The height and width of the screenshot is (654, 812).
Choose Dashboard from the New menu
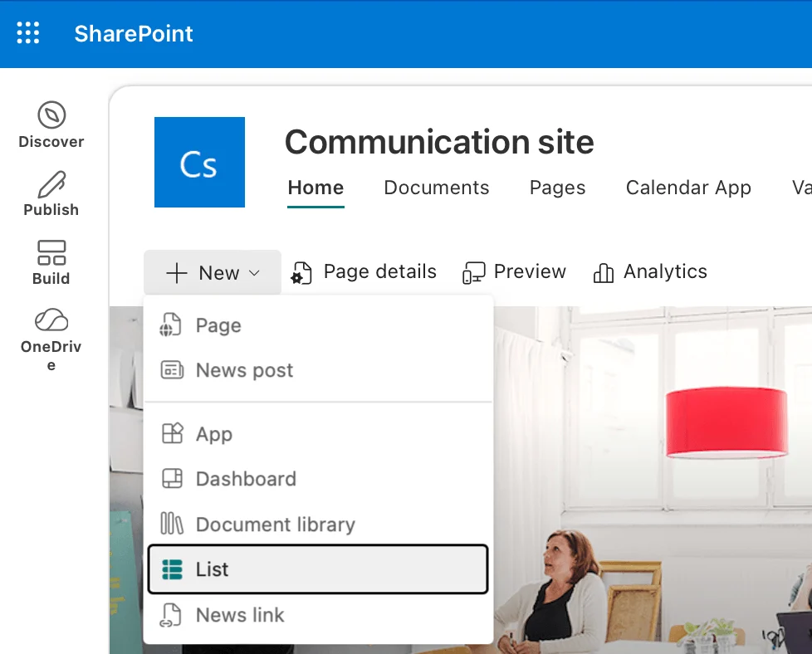(x=318, y=479)
